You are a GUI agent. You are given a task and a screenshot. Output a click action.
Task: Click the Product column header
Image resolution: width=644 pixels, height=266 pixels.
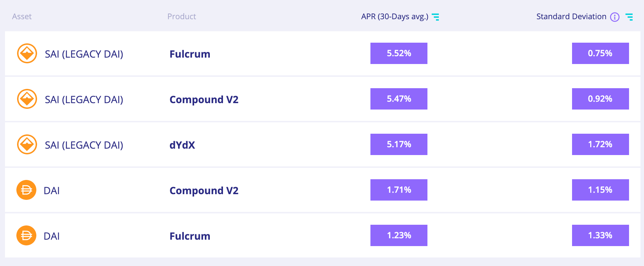tap(182, 16)
